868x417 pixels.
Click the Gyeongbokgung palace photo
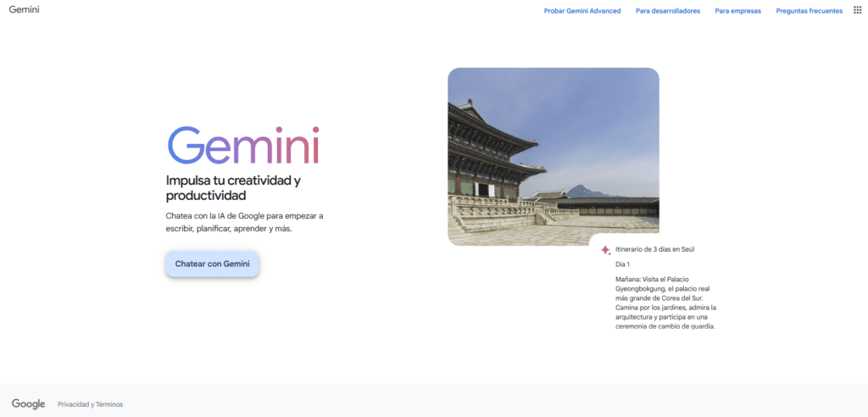click(x=553, y=157)
